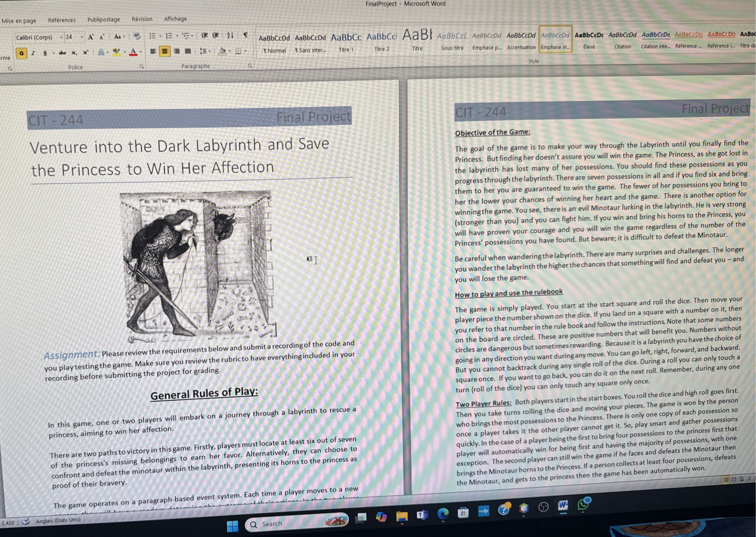756x537 pixels.
Task: Toggle bold (G) formatting button
Action: (x=21, y=53)
